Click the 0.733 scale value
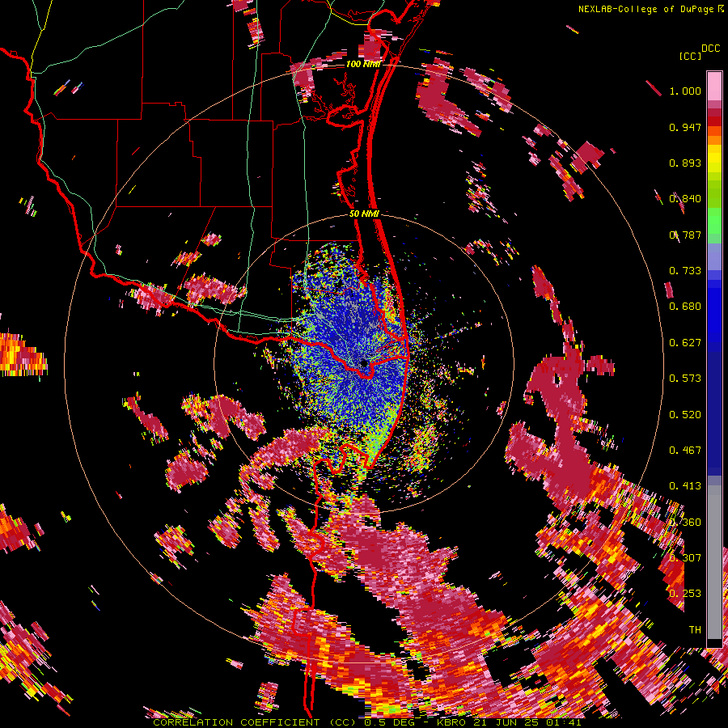The image size is (728, 728). pos(685,271)
